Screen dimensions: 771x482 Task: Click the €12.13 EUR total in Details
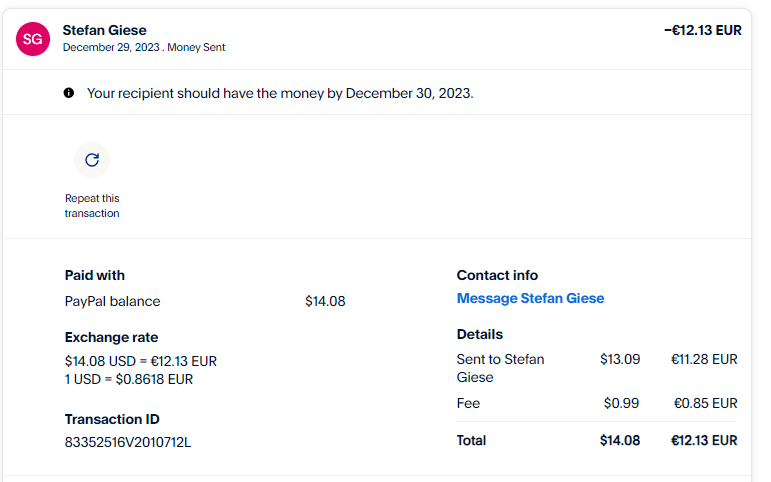(x=704, y=440)
